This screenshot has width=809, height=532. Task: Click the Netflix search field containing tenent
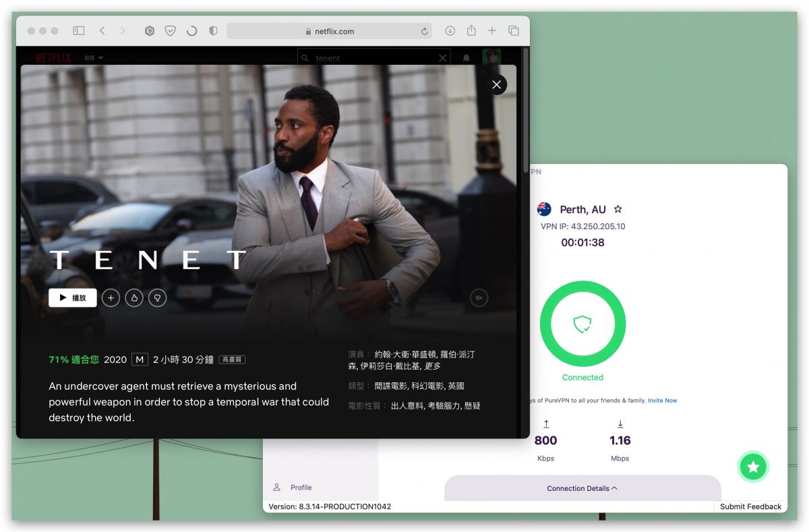pyautogui.click(x=374, y=58)
